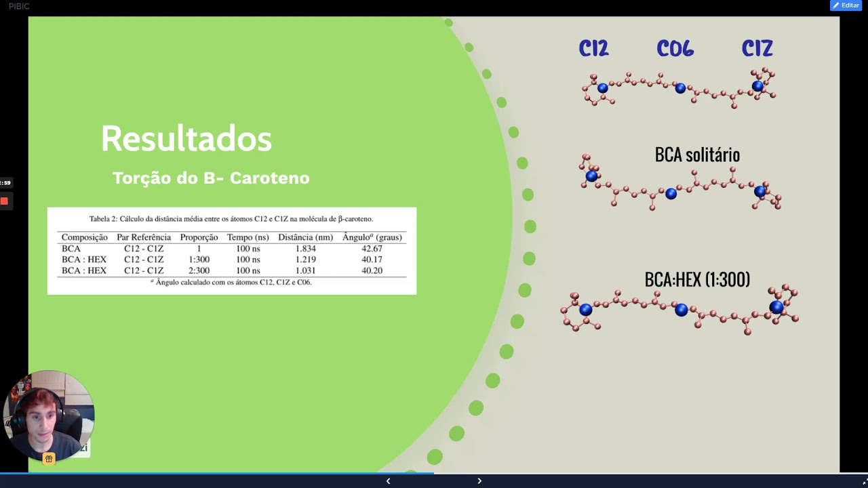Select the distance value 1.834

tap(306, 249)
